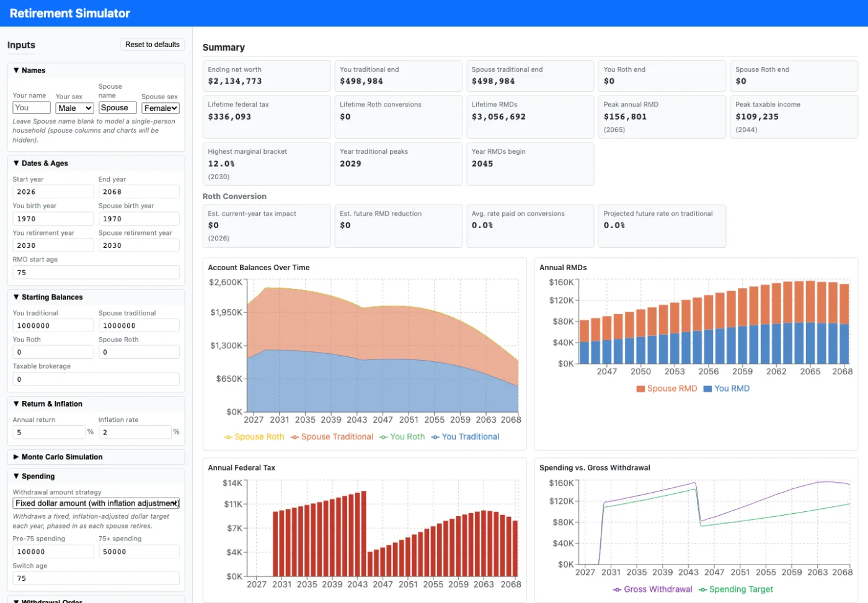Edit the Start year field
This screenshot has height=603, width=868.
[53, 192]
